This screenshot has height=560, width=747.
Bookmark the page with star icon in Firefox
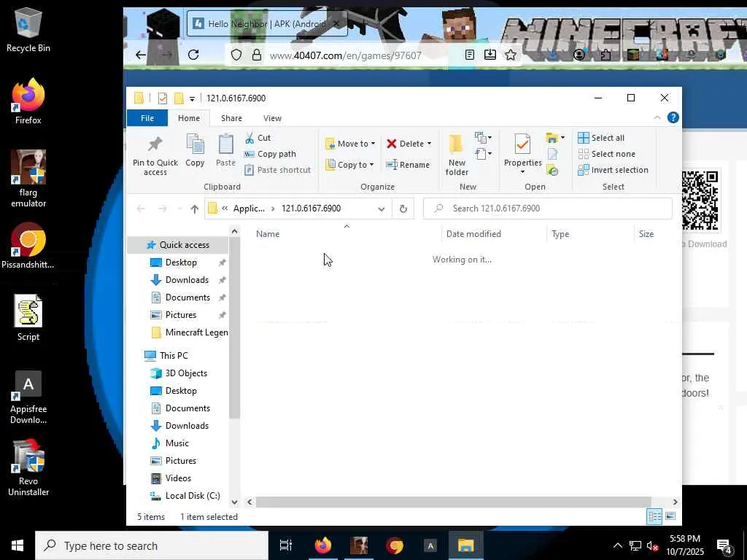511,55
